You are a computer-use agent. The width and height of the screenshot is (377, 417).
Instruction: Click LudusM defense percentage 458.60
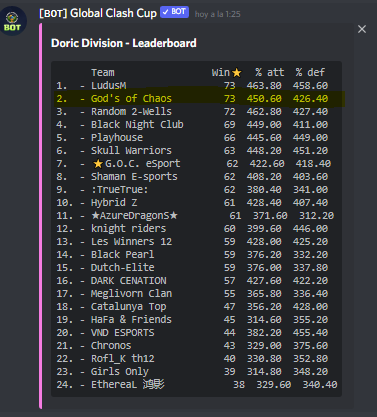click(310, 85)
